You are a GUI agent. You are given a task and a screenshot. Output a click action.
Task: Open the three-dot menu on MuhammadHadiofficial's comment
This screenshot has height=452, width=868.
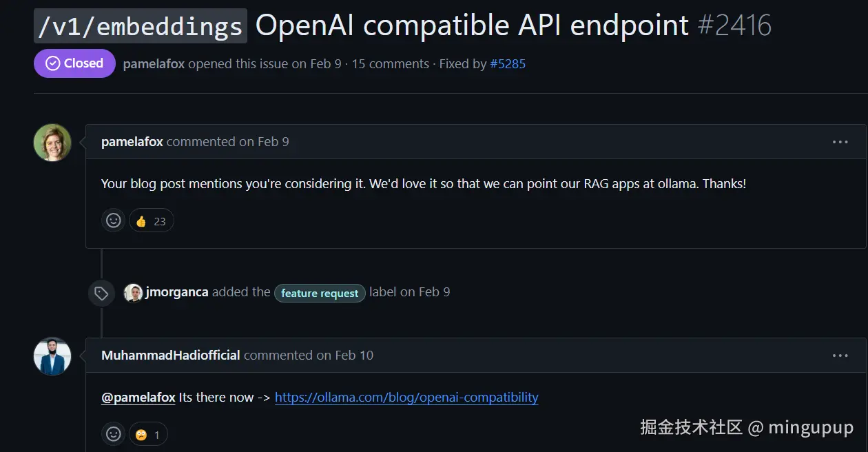pyautogui.click(x=840, y=356)
